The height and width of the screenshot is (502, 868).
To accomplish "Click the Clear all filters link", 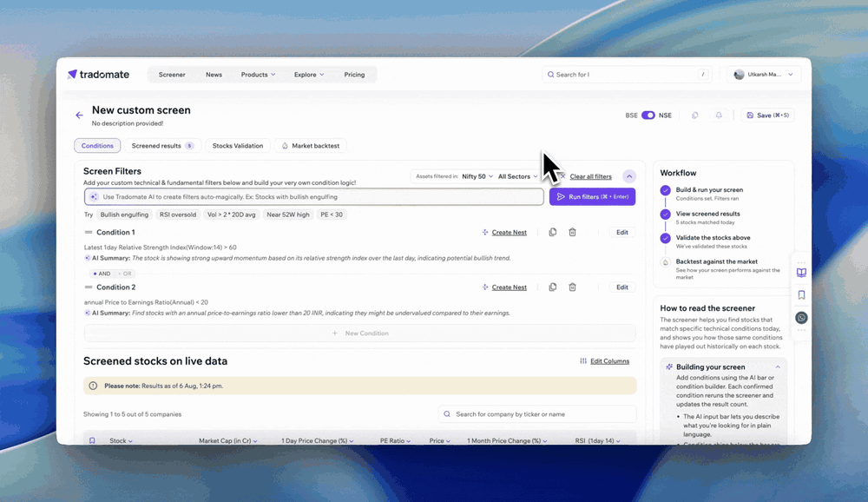I will click(590, 176).
